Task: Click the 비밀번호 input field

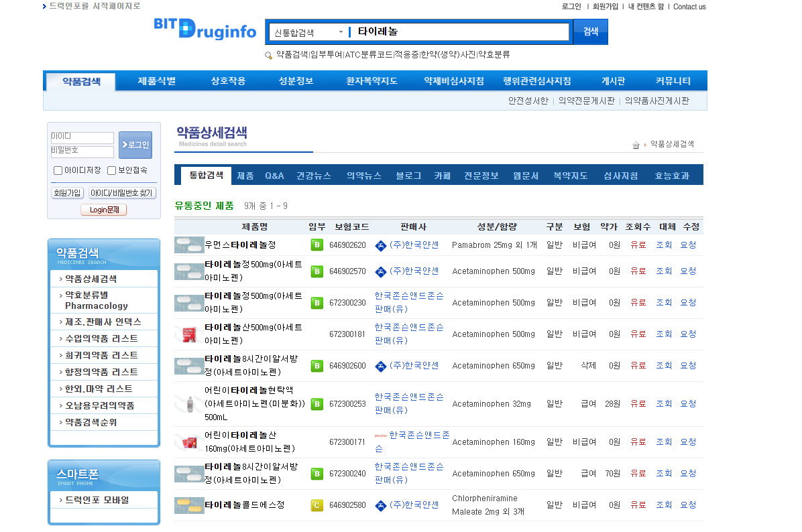Action: coord(82,151)
